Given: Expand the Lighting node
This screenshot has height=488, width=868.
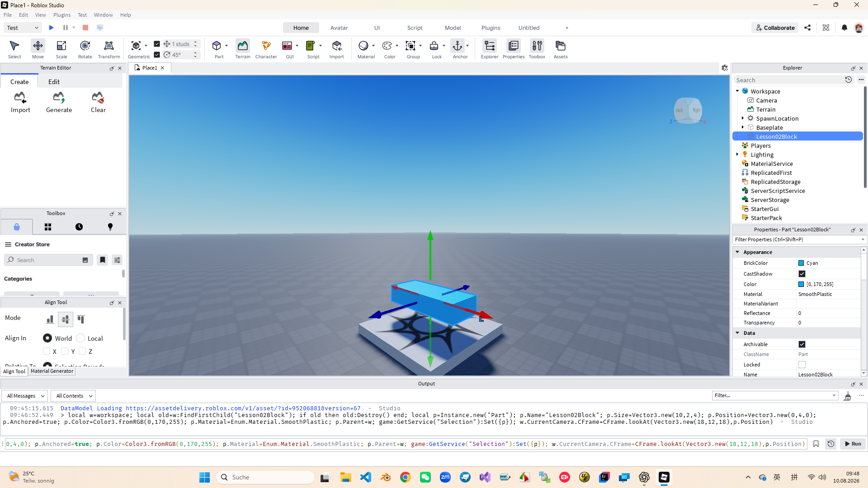Looking at the screenshot, I should point(737,155).
